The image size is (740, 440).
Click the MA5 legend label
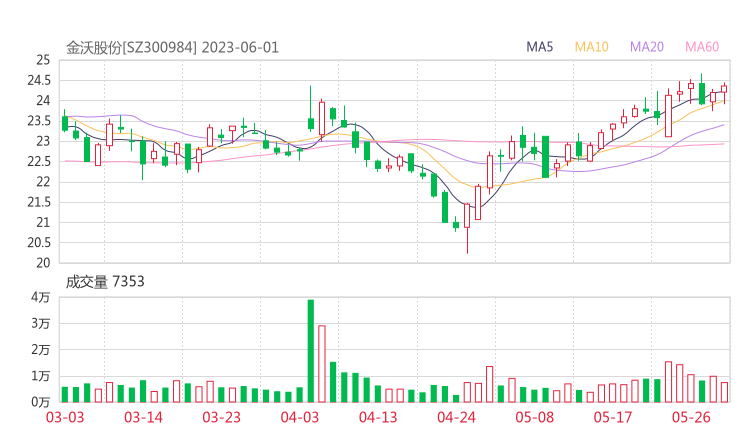pos(539,47)
